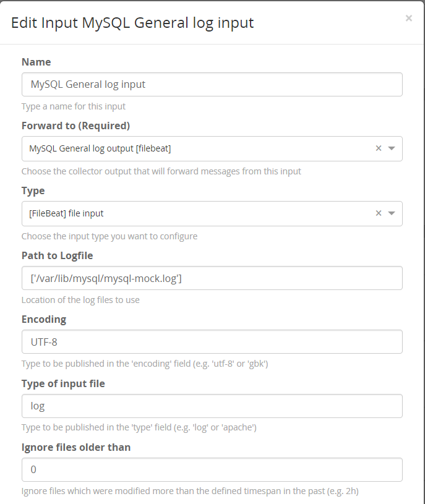This screenshot has width=425, height=504.
Task: Click the Ignore files older than field
Action: tap(212, 469)
